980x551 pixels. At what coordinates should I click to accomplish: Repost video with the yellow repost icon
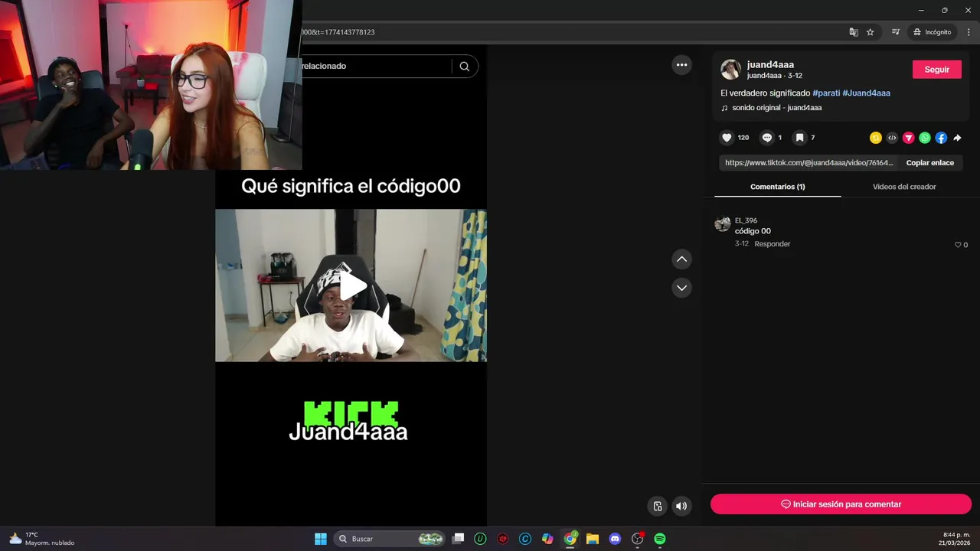(876, 138)
